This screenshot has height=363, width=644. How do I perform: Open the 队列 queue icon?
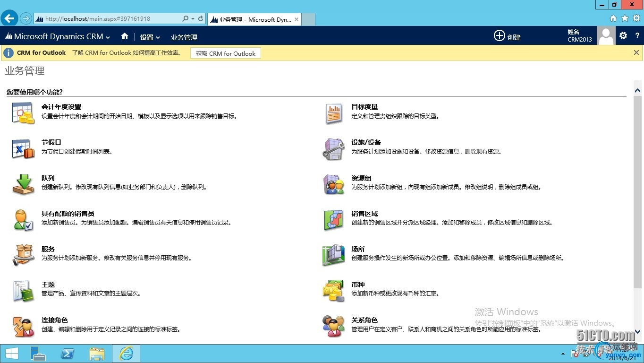pos(23,184)
